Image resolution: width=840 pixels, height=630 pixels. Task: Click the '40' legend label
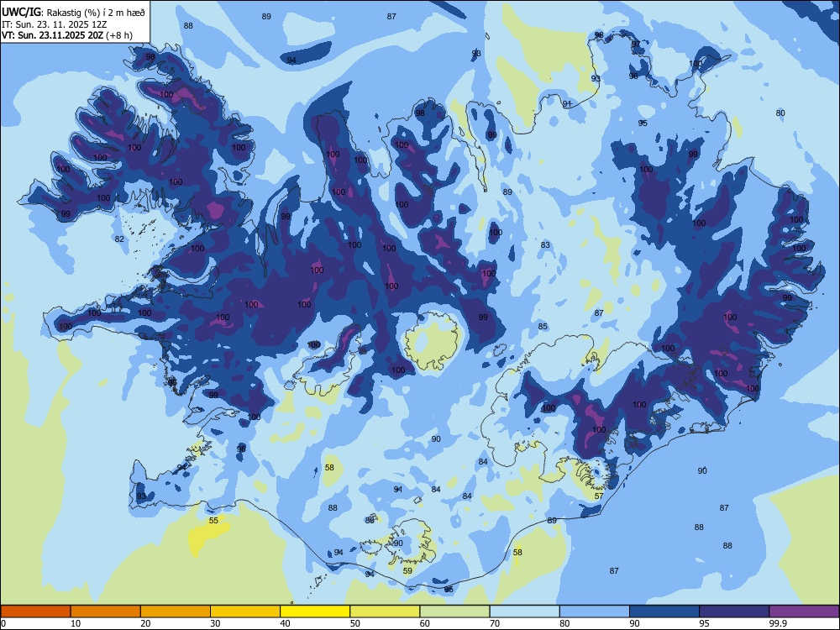285,623
